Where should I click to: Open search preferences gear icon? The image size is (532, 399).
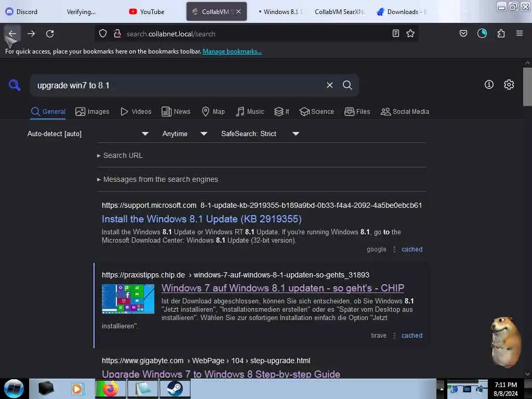point(509,85)
